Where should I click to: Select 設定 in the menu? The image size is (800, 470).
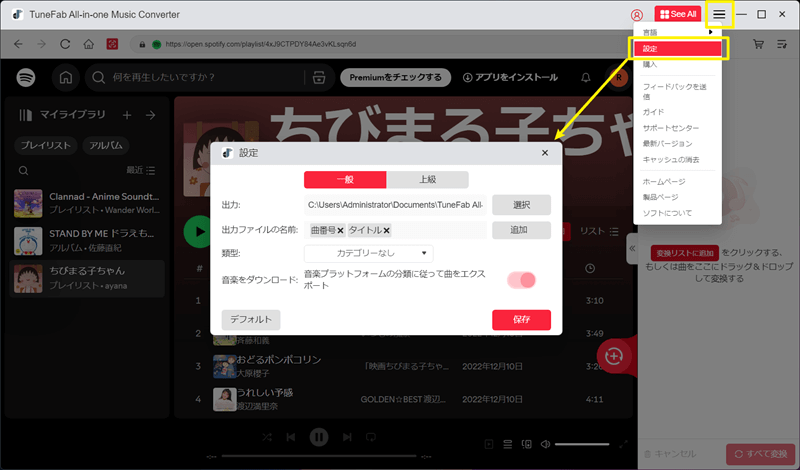pos(677,48)
